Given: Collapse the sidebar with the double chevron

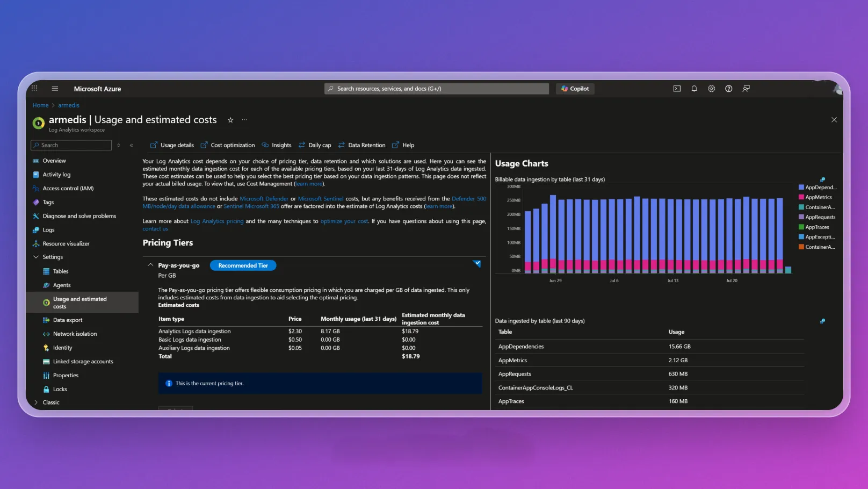Looking at the screenshot, I should coord(132,145).
